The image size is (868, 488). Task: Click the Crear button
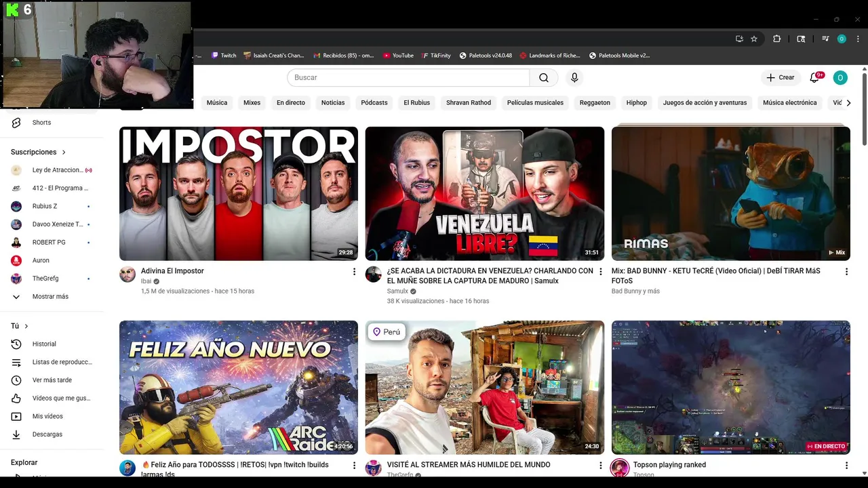781,77
